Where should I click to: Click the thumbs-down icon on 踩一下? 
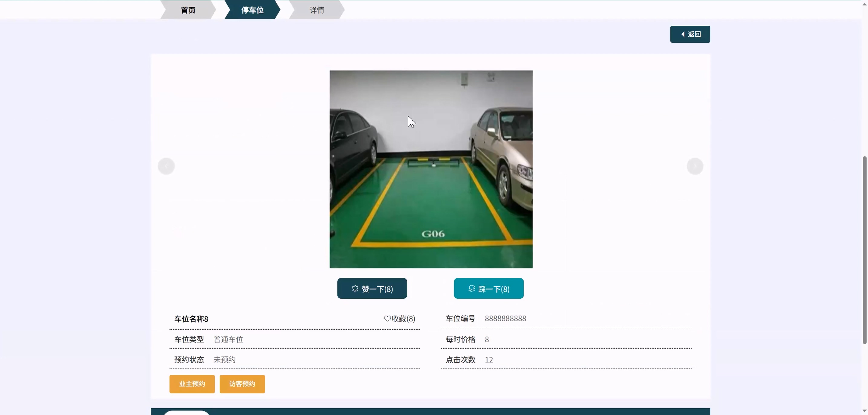click(472, 289)
